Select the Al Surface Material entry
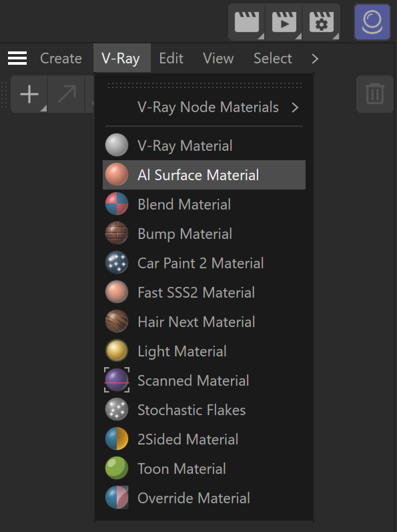This screenshot has height=532, width=397. pos(204,175)
